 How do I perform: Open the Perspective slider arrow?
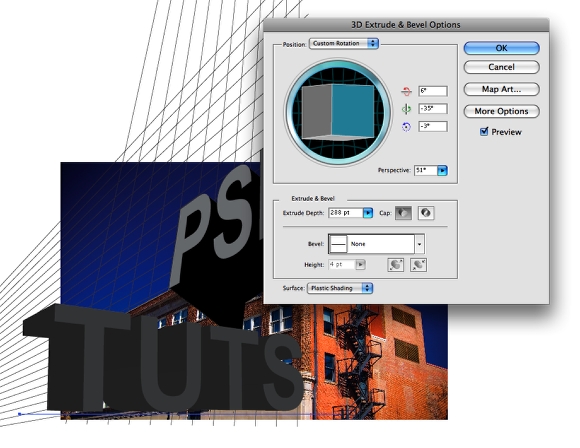click(x=442, y=171)
